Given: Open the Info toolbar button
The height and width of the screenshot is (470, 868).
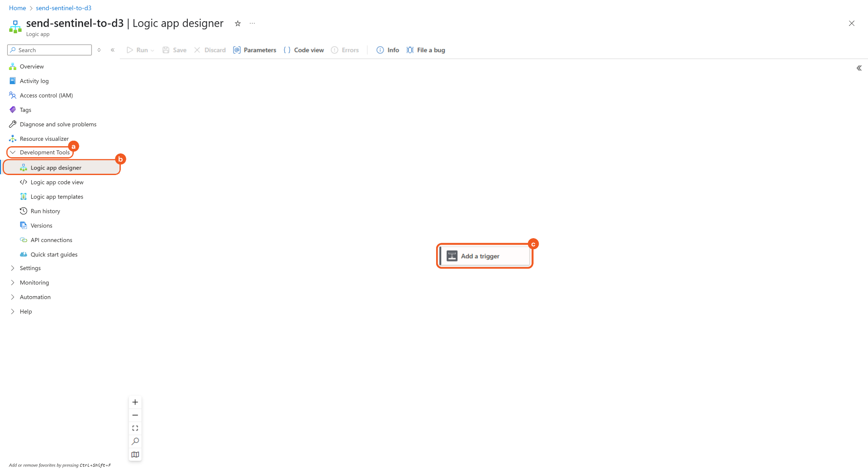Looking at the screenshot, I should click(x=388, y=50).
